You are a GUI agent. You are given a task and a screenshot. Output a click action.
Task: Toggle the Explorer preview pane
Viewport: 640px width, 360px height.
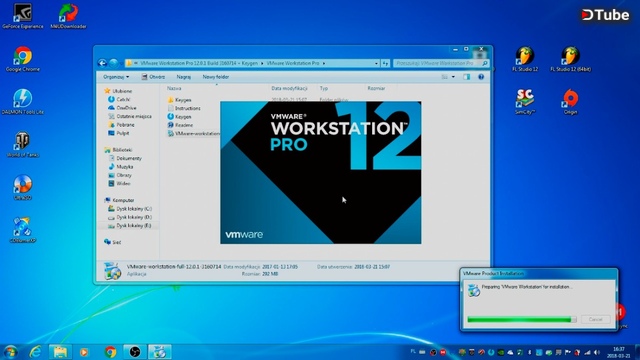click(x=467, y=77)
